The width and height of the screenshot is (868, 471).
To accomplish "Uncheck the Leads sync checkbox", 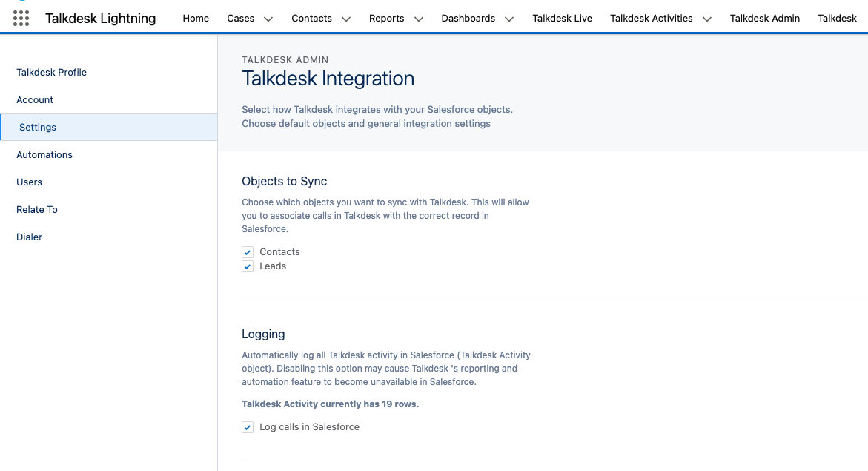I will click(x=248, y=266).
